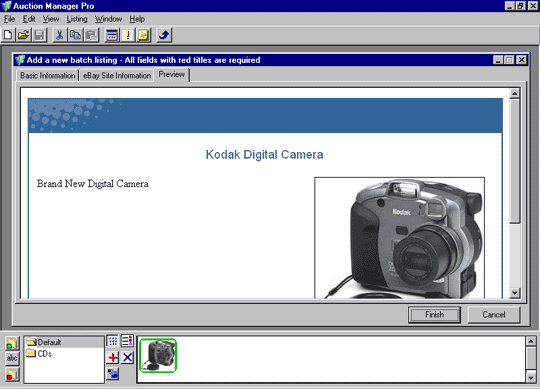Switch to thumbnail grid view icon
The image size is (540, 389).
(113, 341)
